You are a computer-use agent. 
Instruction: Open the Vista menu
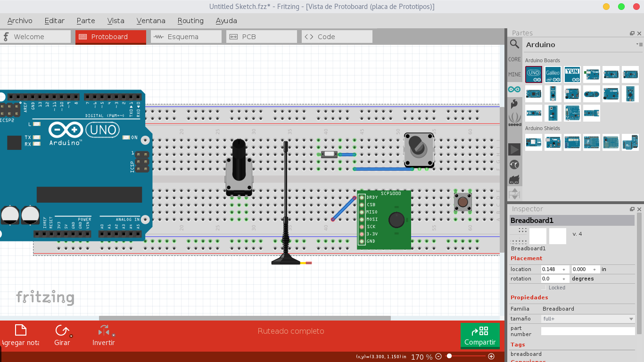click(x=116, y=21)
